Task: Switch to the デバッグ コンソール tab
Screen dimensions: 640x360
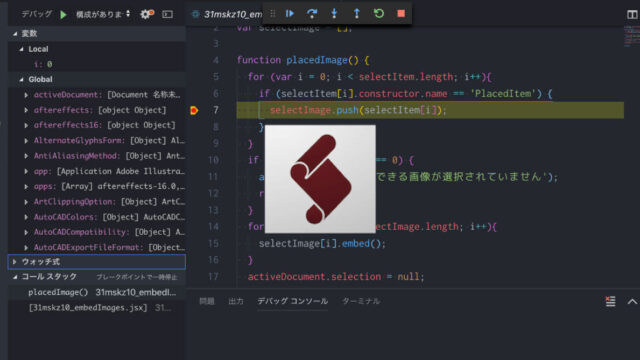Action: point(292,301)
